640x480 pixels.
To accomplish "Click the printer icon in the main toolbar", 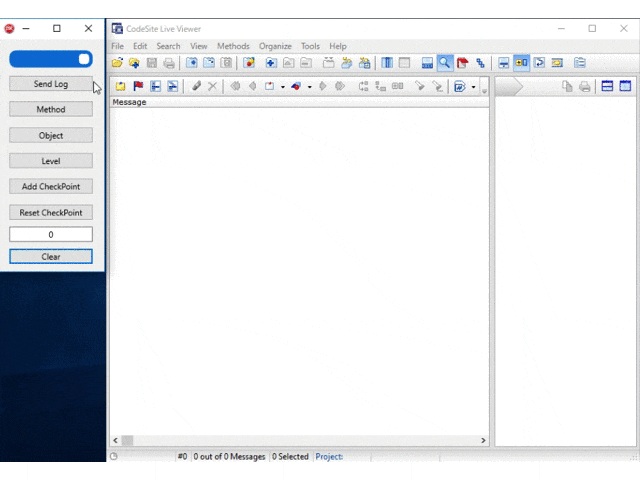I will (x=169, y=63).
